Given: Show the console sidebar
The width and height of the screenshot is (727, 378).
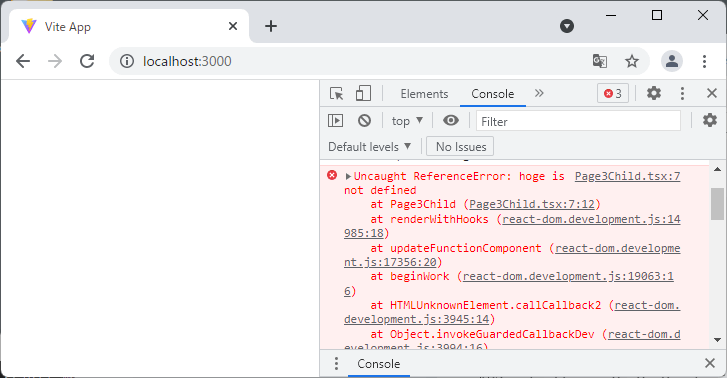Looking at the screenshot, I should coord(335,121).
